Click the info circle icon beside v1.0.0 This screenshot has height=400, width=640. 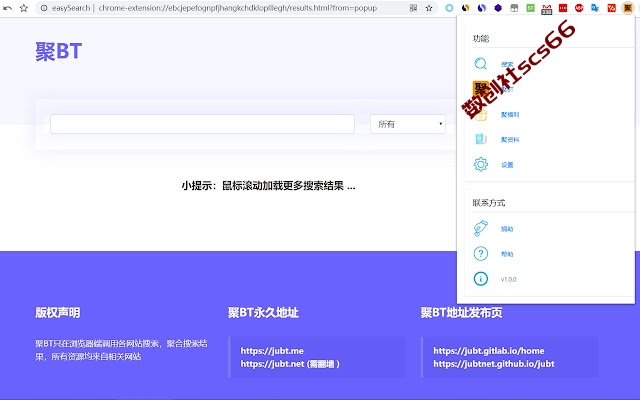(x=481, y=279)
